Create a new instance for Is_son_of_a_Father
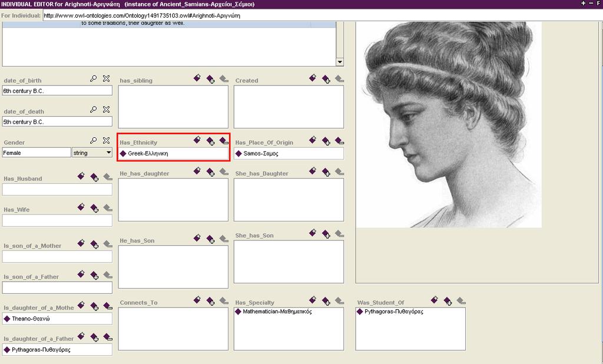Image resolution: width=603 pixels, height=364 pixels. (81, 274)
